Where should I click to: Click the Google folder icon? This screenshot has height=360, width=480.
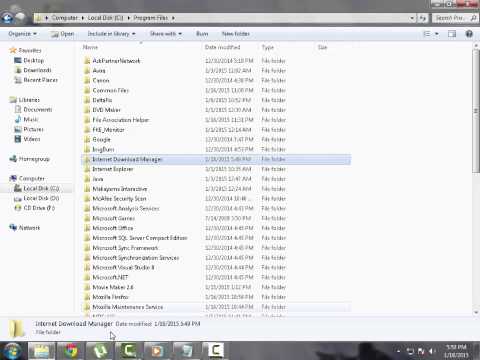[x=87, y=139]
